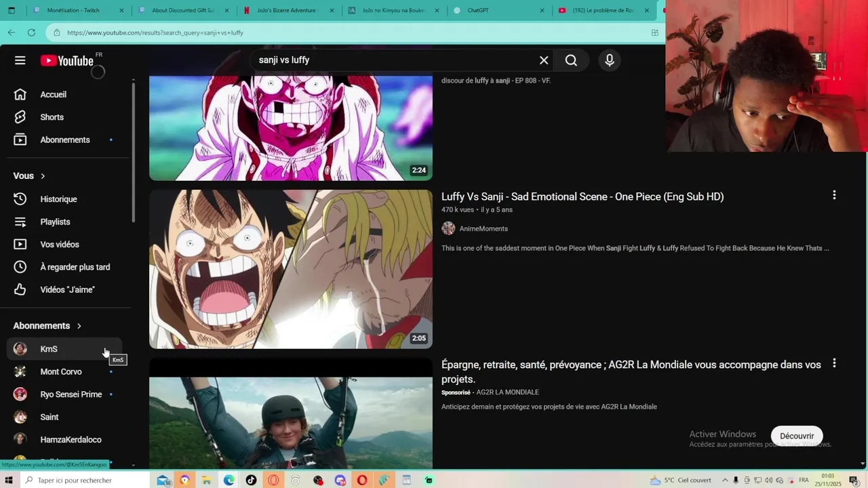Open the AG2R La Mondiale ad title
This screenshot has width=868, height=488.
pos(631,372)
